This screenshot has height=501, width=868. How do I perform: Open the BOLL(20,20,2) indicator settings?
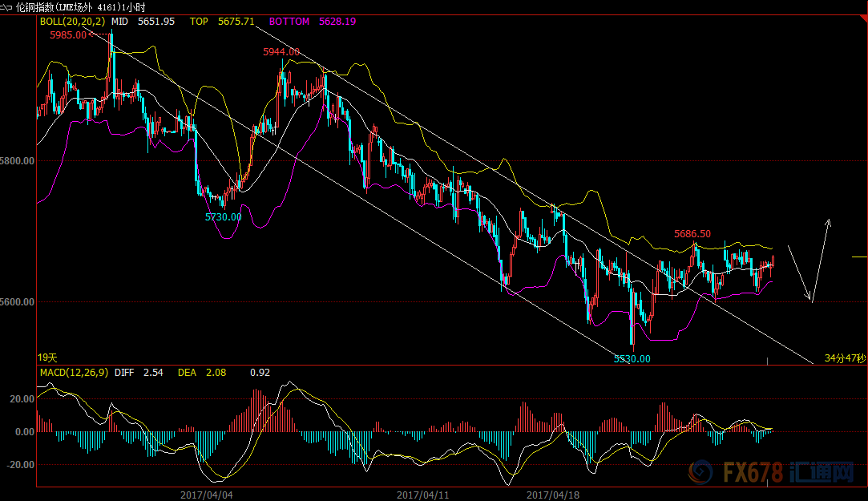click(x=71, y=22)
